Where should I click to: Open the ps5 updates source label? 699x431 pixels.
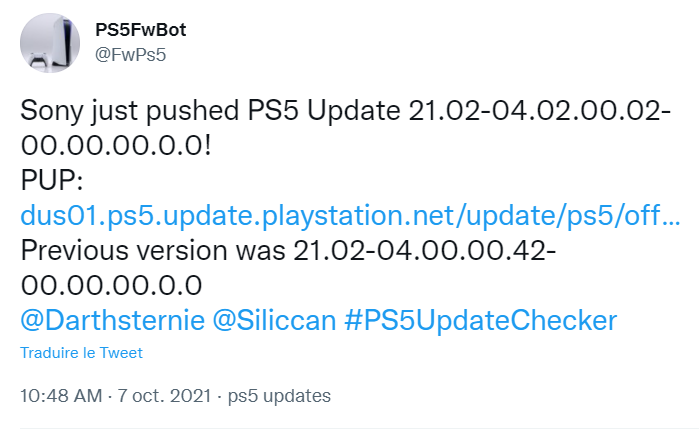pos(279,396)
